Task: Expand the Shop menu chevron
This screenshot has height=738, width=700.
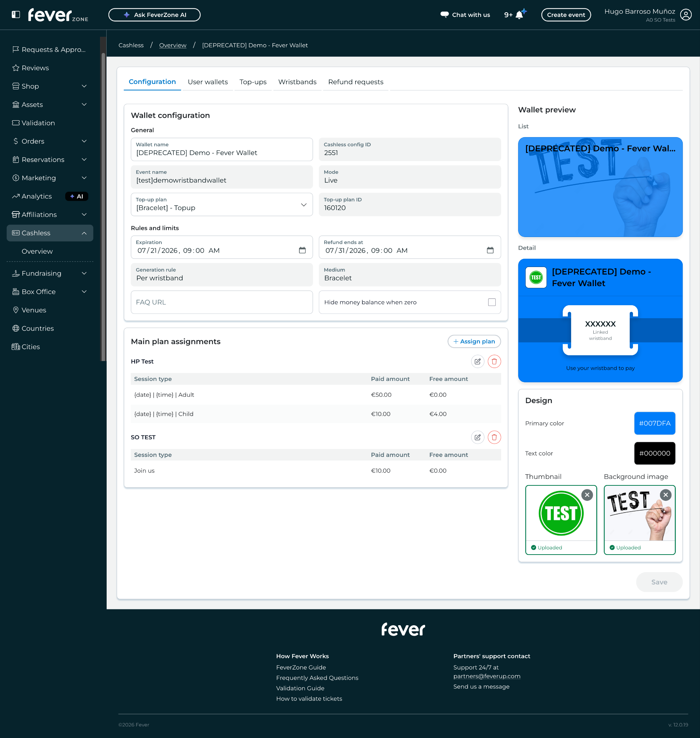Action: [84, 86]
